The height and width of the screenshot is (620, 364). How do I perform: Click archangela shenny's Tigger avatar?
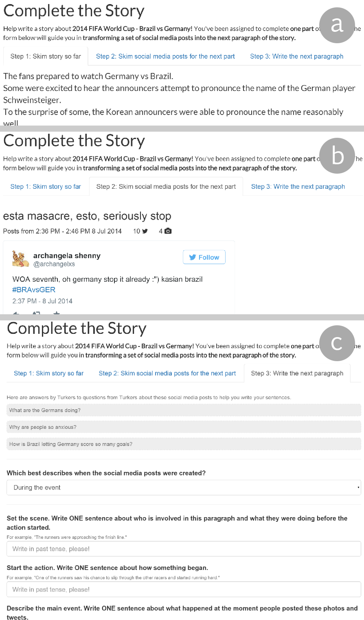point(20,259)
